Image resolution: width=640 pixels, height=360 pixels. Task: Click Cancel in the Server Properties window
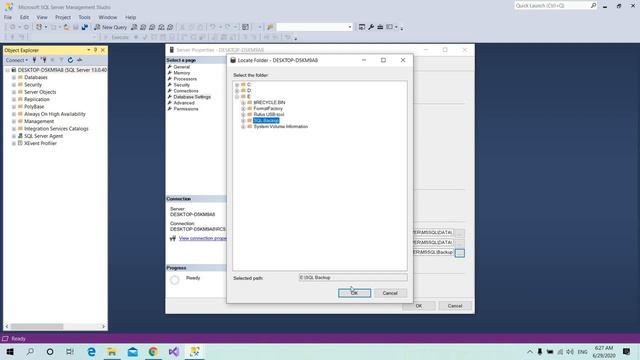pos(455,306)
